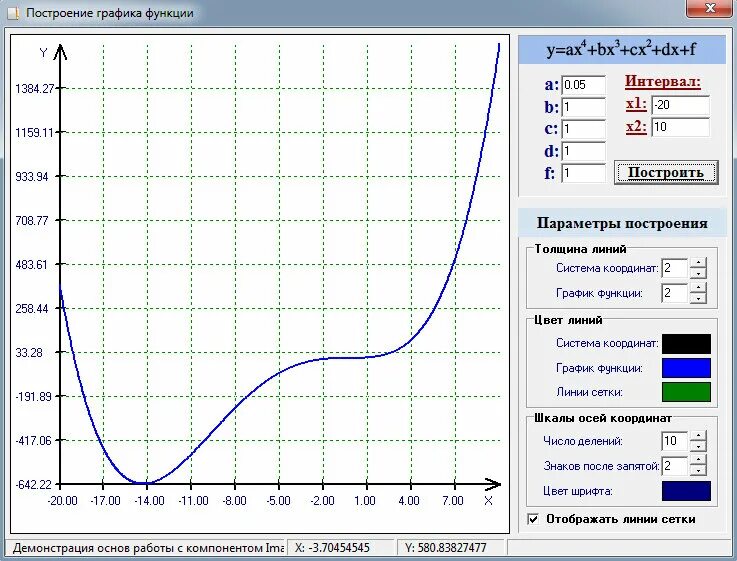Increase Число делений value
This screenshot has height=561, width=737.
698,436
